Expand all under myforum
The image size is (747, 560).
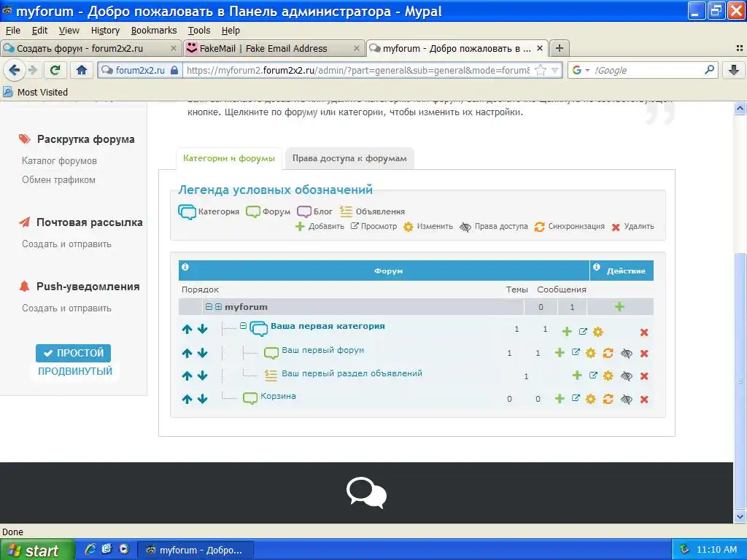(x=218, y=307)
